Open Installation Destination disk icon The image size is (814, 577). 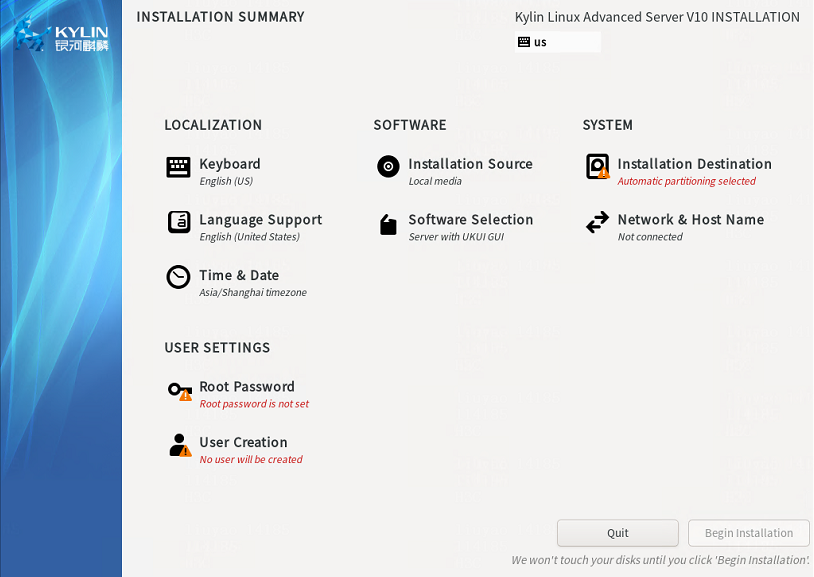(x=597, y=166)
